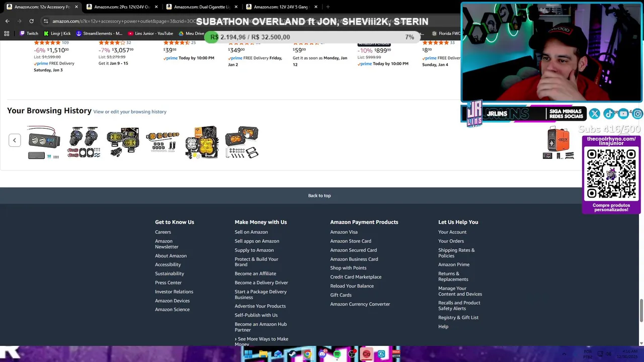Open the Registry & Gift List link
Screen dimensions: 644x362
[458, 318]
